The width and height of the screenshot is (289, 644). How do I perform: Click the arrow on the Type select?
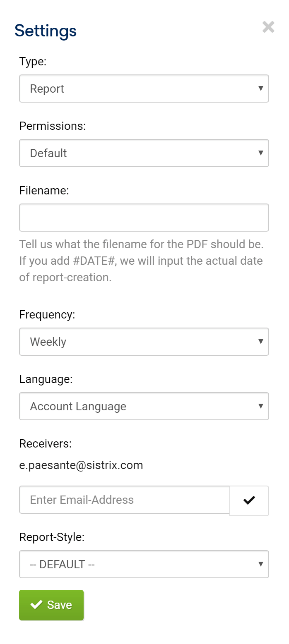tap(261, 88)
